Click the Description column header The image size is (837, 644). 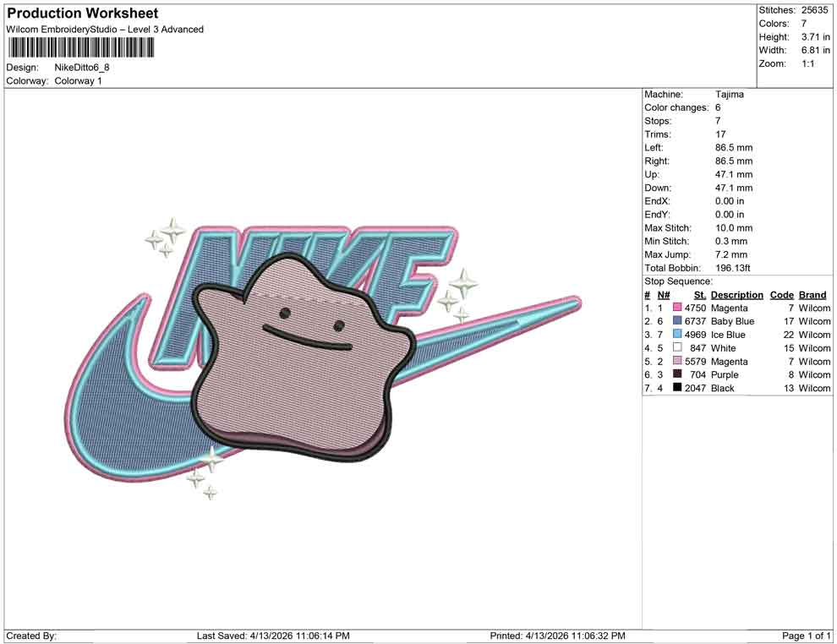click(x=736, y=295)
